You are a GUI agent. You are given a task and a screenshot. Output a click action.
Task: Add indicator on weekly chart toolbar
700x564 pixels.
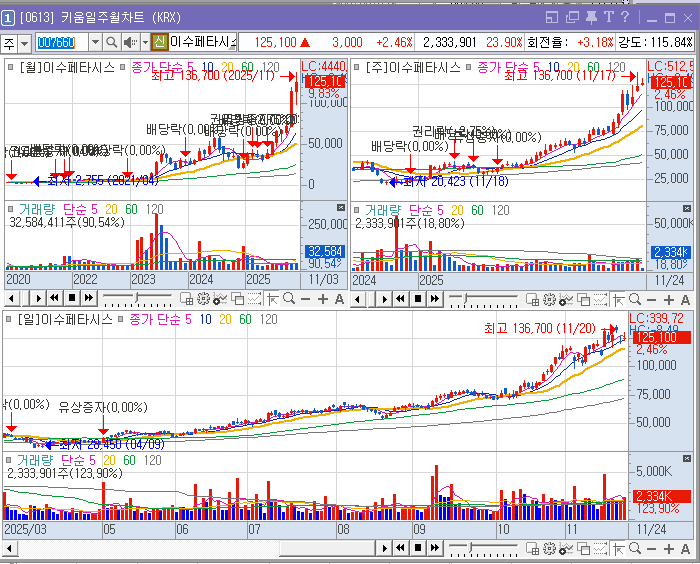tap(567, 300)
